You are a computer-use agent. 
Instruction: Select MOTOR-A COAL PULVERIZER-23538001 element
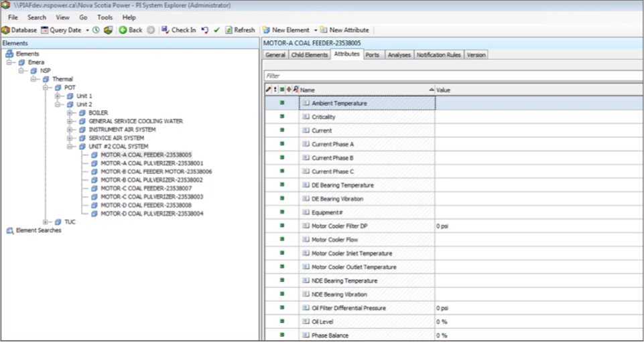[152, 163]
